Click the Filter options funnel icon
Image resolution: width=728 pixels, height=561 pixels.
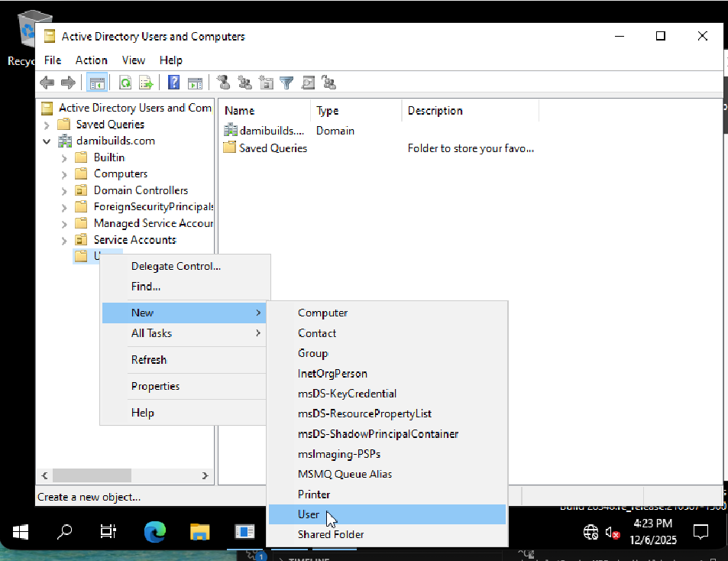click(286, 83)
